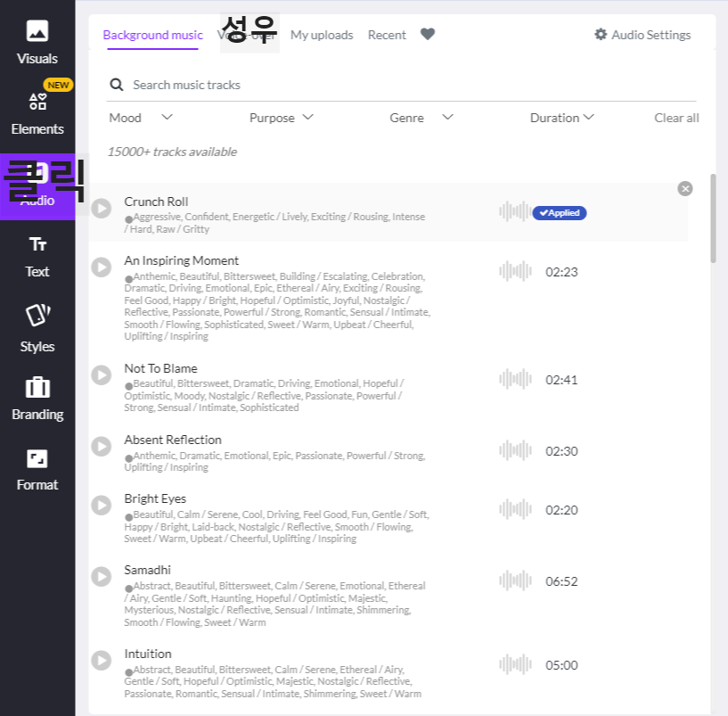Image resolution: width=728 pixels, height=716 pixels.
Task: Switch to Voice-over tab
Action: (x=247, y=35)
